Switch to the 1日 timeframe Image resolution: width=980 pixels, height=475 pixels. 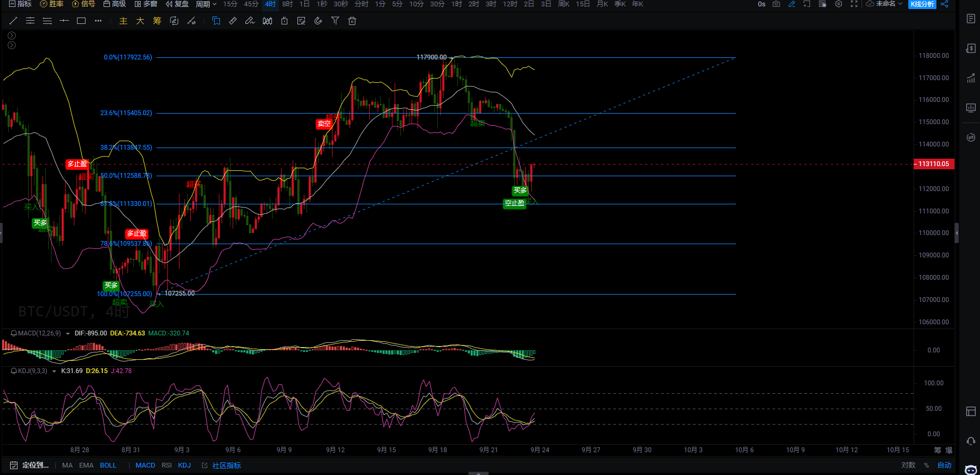click(304, 4)
